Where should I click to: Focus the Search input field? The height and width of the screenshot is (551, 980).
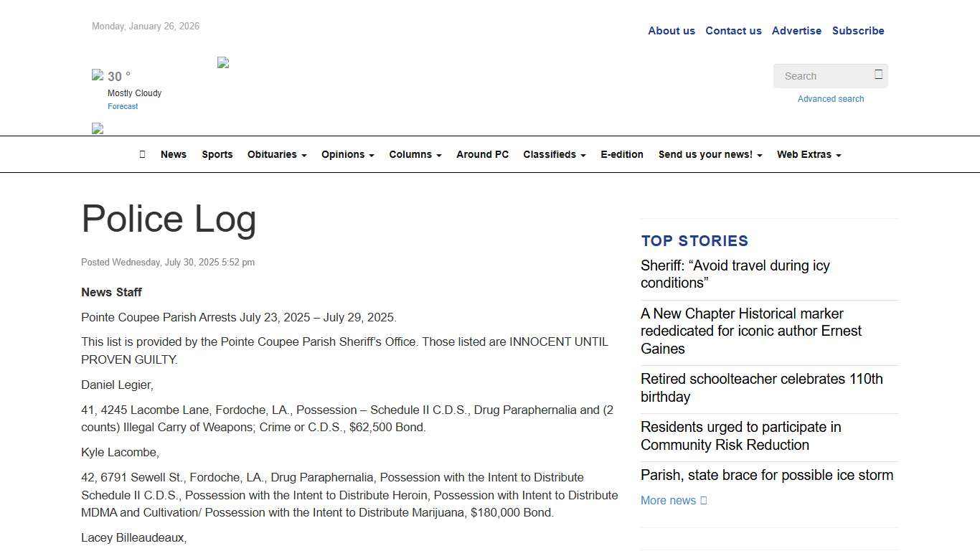pyautogui.click(x=822, y=76)
